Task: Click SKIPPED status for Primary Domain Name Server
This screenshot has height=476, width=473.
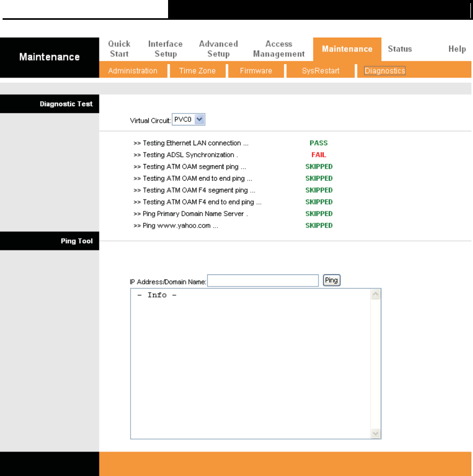Action: [x=319, y=214]
